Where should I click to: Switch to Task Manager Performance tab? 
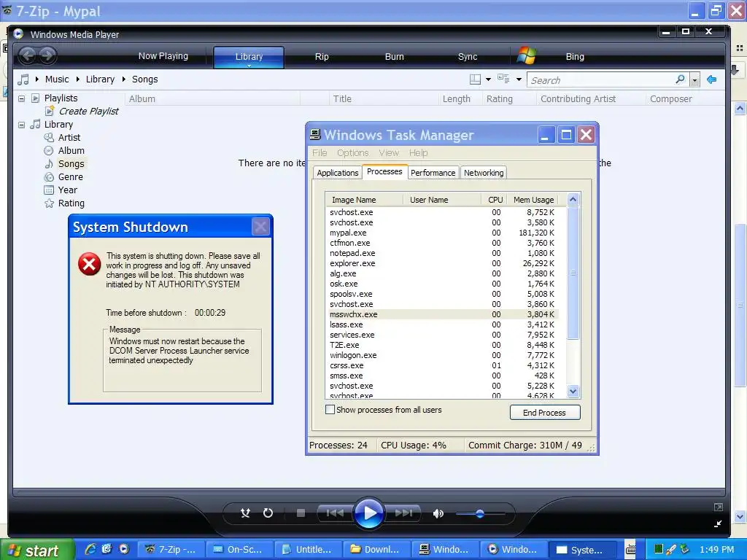[x=433, y=173]
